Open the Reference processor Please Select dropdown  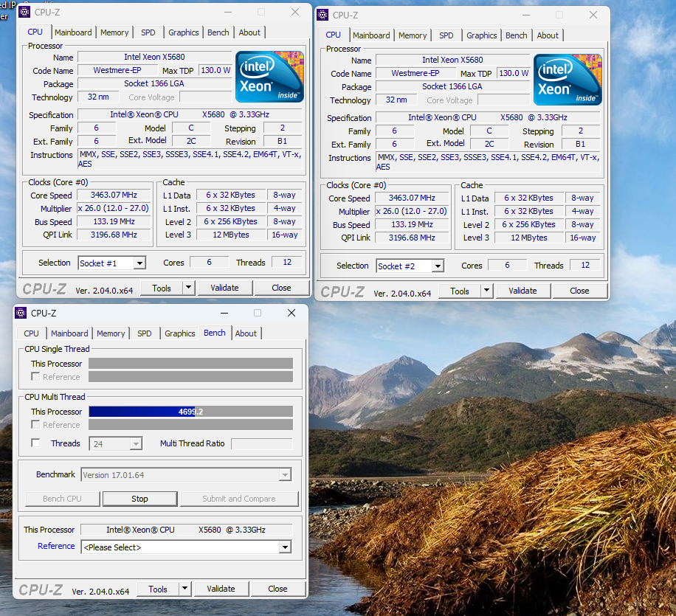(285, 547)
